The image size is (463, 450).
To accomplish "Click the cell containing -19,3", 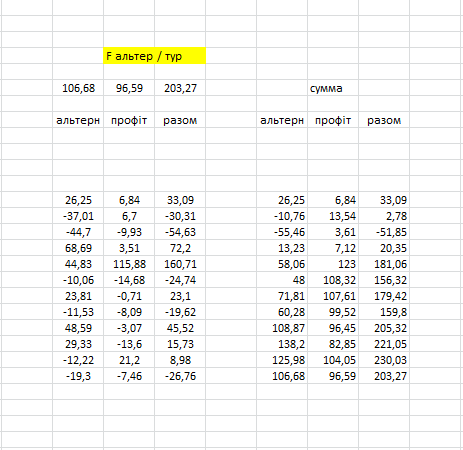I will coord(78,376).
